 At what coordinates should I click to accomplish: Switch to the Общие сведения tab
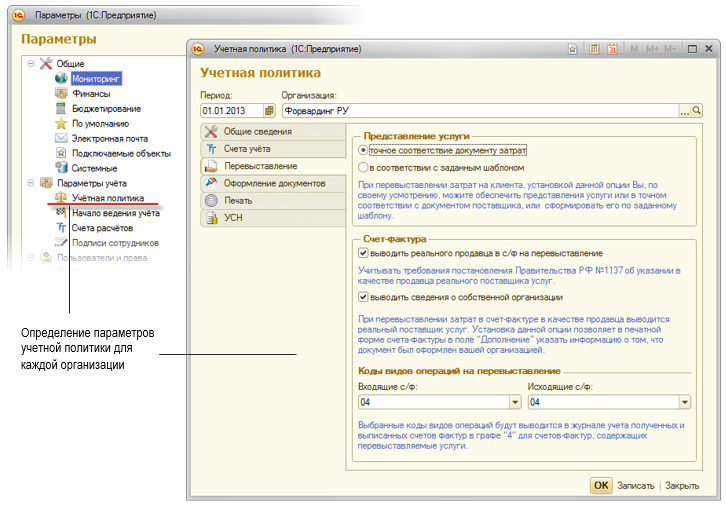pyautogui.click(x=274, y=131)
